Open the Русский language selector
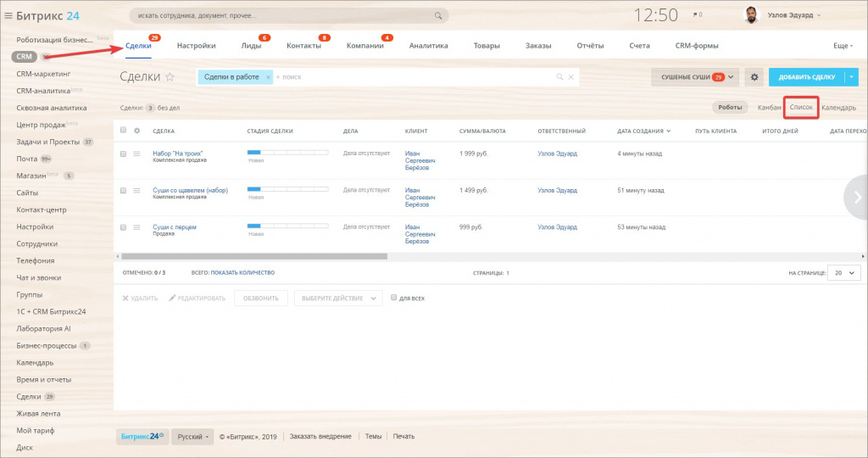The width and height of the screenshot is (868, 458). [192, 437]
